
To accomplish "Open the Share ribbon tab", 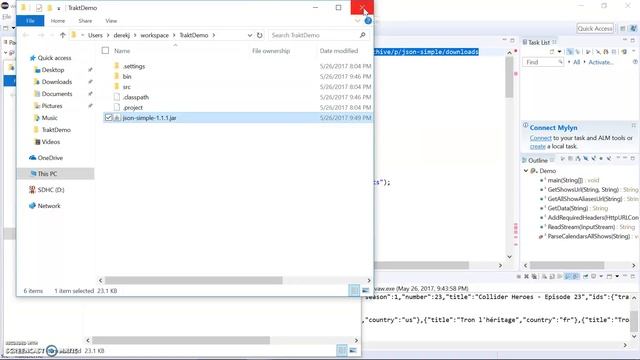I will point(85,21).
